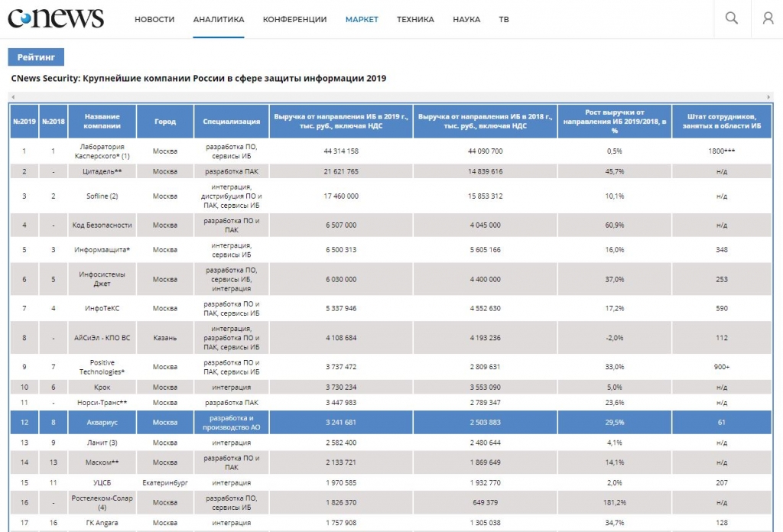Open the Новости menu item
The height and width of the screenshot is (532, 783).
[154, 19]
